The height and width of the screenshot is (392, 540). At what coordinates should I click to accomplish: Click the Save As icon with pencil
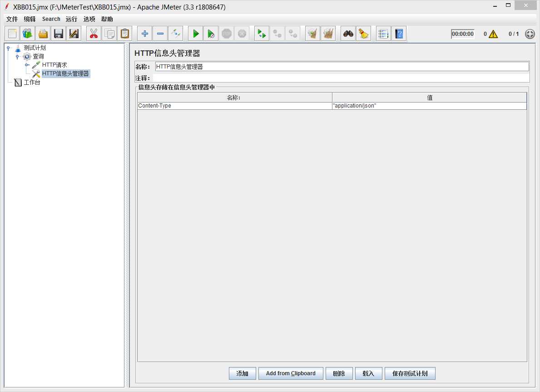[x=74, y=34]
